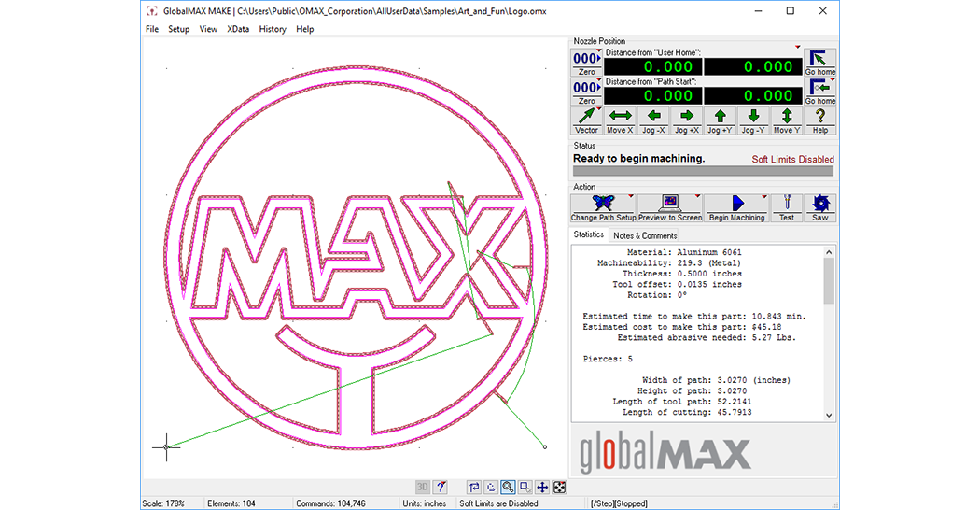
Task: Open the History menu
Action: click(273, 29)
